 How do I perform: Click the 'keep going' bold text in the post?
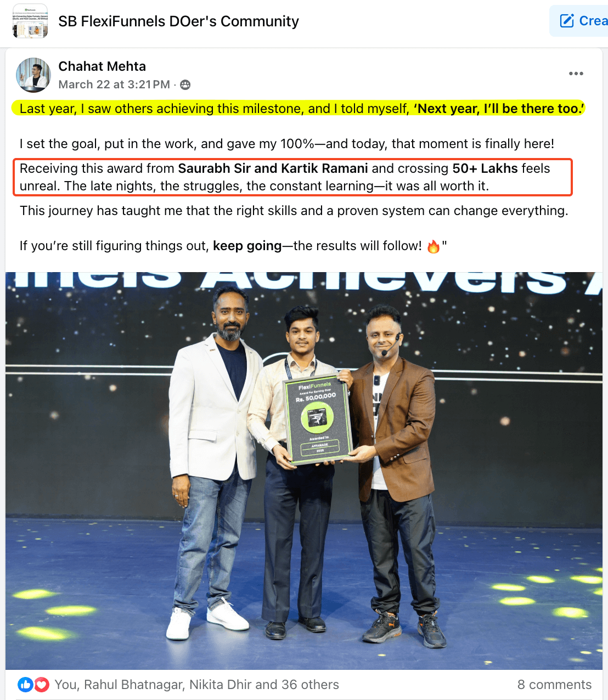(247, 246)
